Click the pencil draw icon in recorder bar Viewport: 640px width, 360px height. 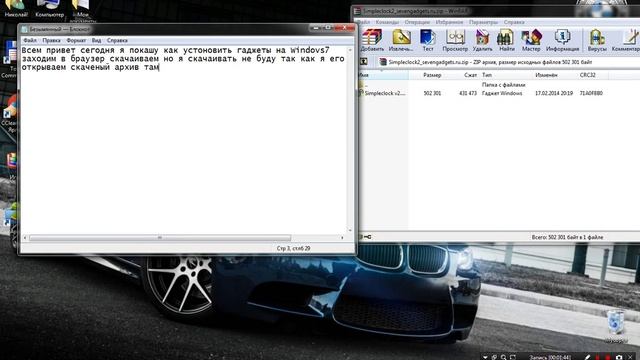tap(587, 357)
